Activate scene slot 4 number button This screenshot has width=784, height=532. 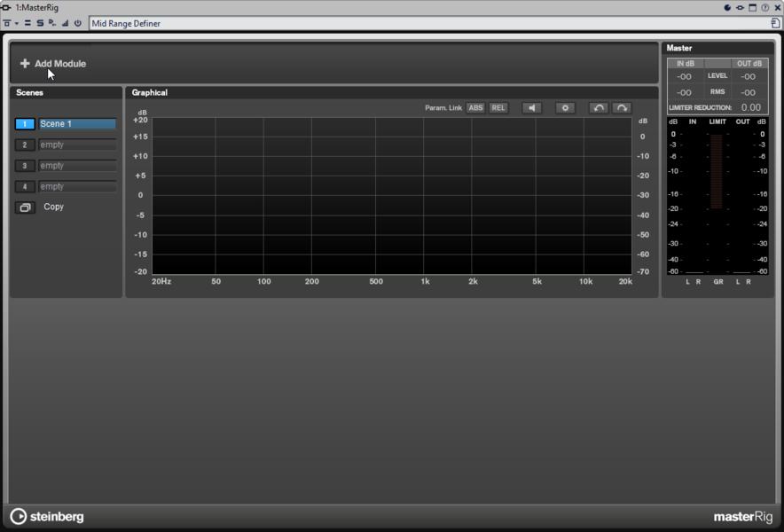click(x=25, y=187)
